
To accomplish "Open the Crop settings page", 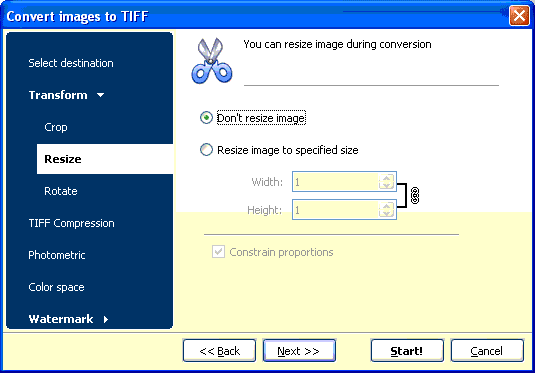I will [56, 127].
